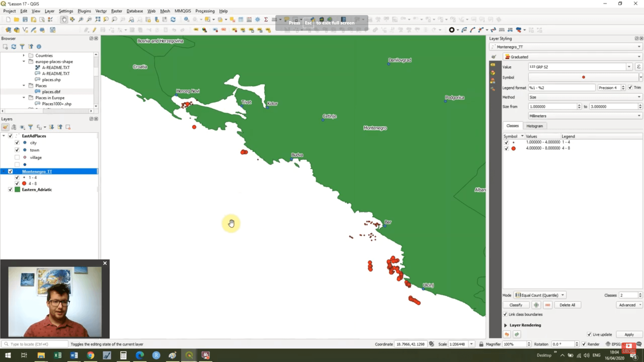This screenshot has height=362, width=644.
Task: Refresh the Browser panel
Action: [x=14, y=47]
